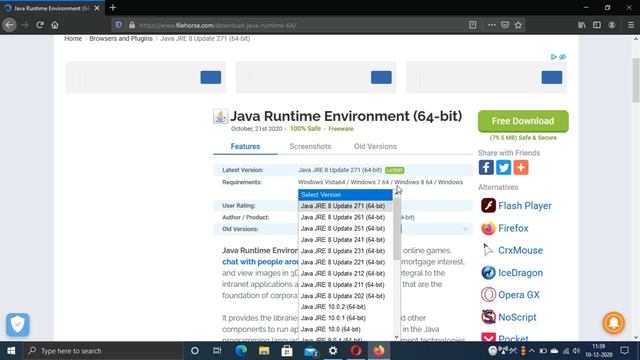Viewport: 640px width, 360px height.
Task: Open the tracking protection shield icon in the address bar
Action: point(119,25)
